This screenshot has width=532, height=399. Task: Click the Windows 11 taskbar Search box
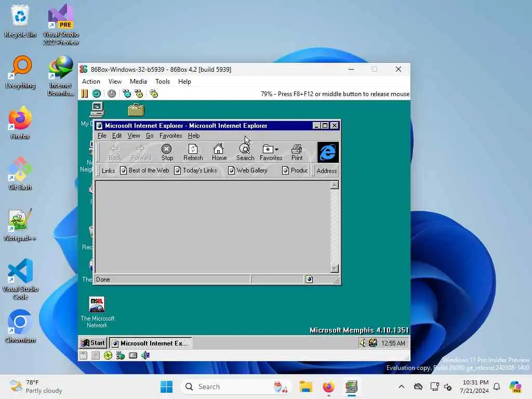pos(236,387)
